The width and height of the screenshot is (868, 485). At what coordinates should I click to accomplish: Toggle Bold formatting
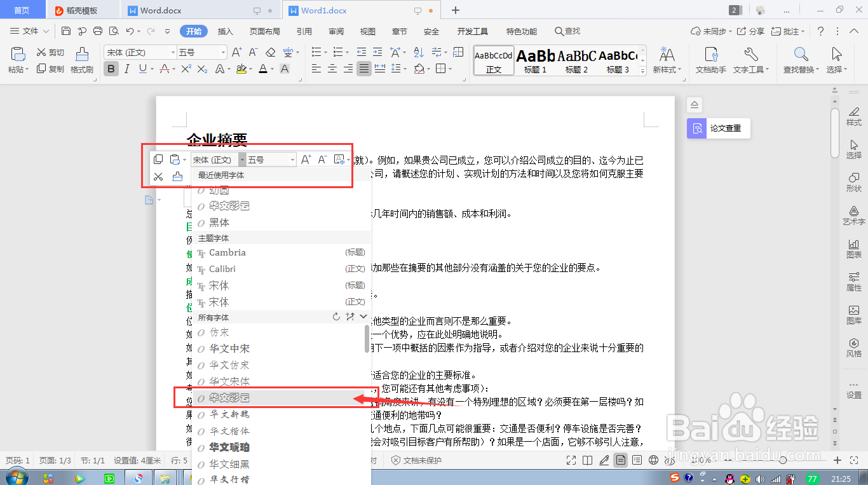(111, 69)
